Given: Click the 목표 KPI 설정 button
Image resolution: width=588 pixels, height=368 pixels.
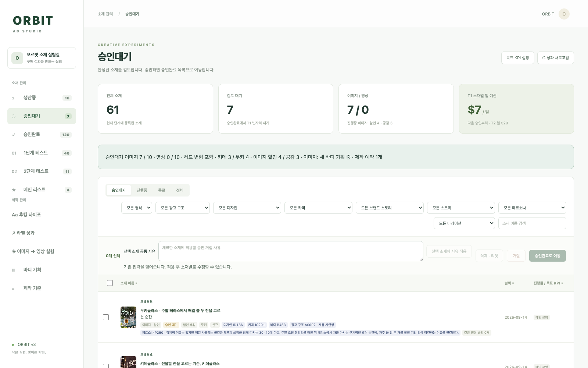Looking at the screenshot, I should (x=517, y=58).
